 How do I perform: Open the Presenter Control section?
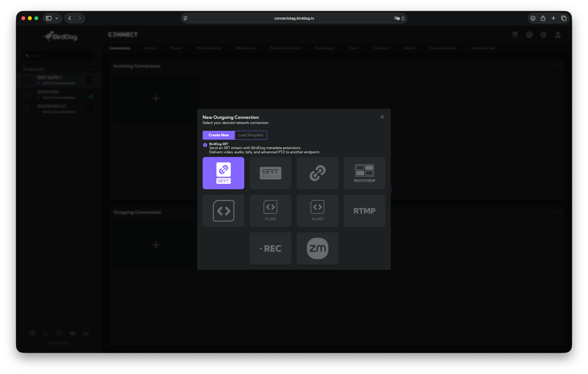pyautogui.click(x=285, y=48)
